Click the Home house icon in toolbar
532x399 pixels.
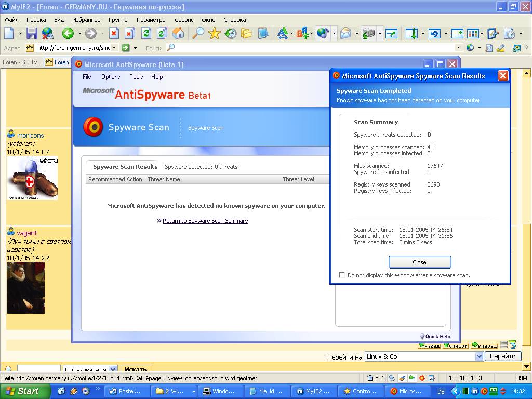click(178, 33)
